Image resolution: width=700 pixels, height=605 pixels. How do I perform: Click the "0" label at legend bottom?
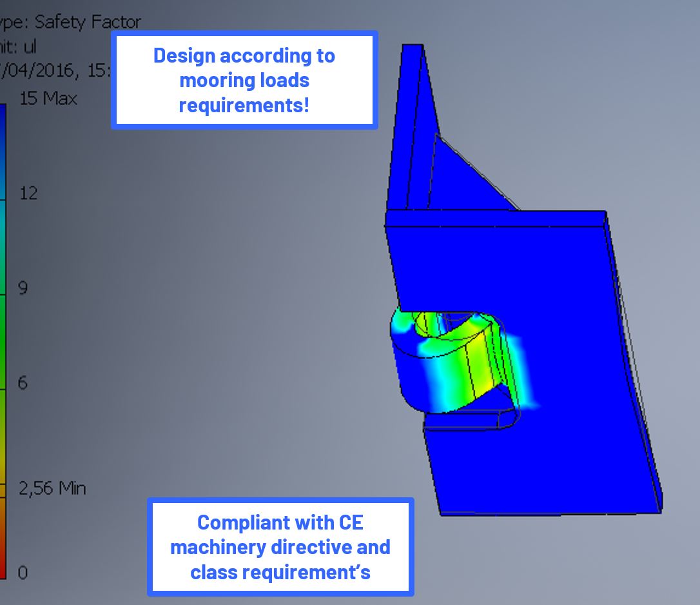(x=23, y=573)
